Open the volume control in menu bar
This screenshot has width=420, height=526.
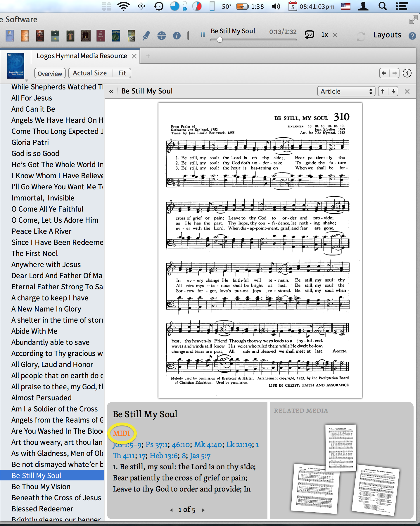click(x=276, y=6)
